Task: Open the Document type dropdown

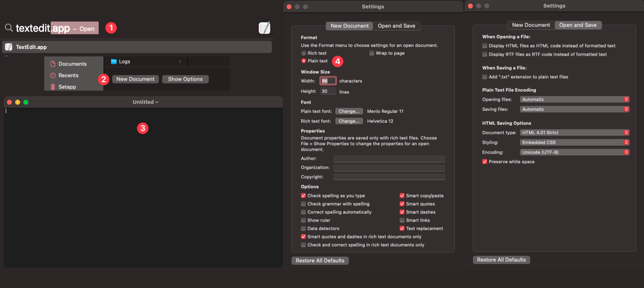Action: tap(574, 133)
